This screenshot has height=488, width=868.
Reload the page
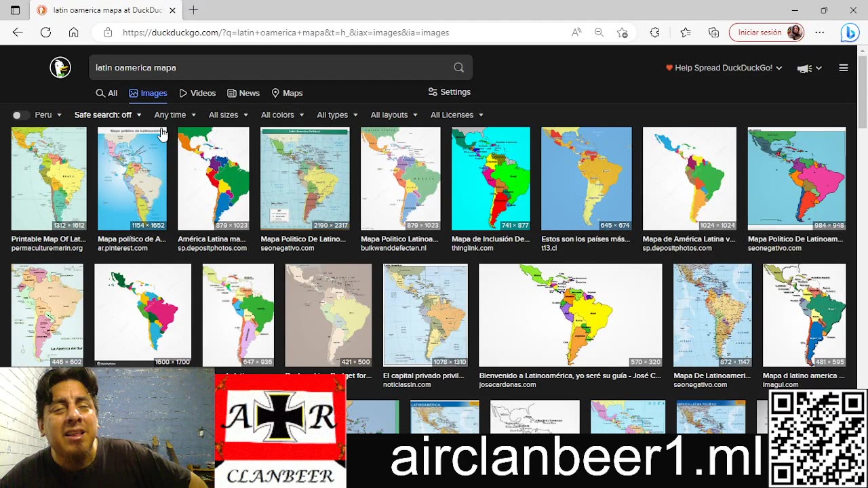tap(45, 33)
